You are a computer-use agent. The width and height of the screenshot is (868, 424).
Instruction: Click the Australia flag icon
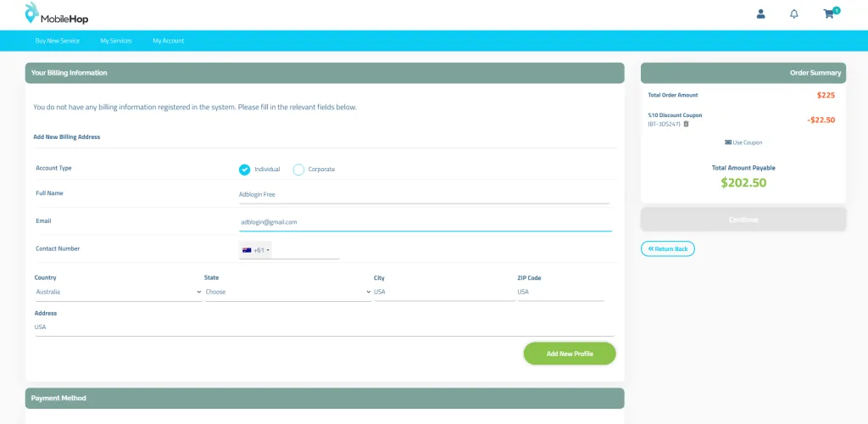247,250
